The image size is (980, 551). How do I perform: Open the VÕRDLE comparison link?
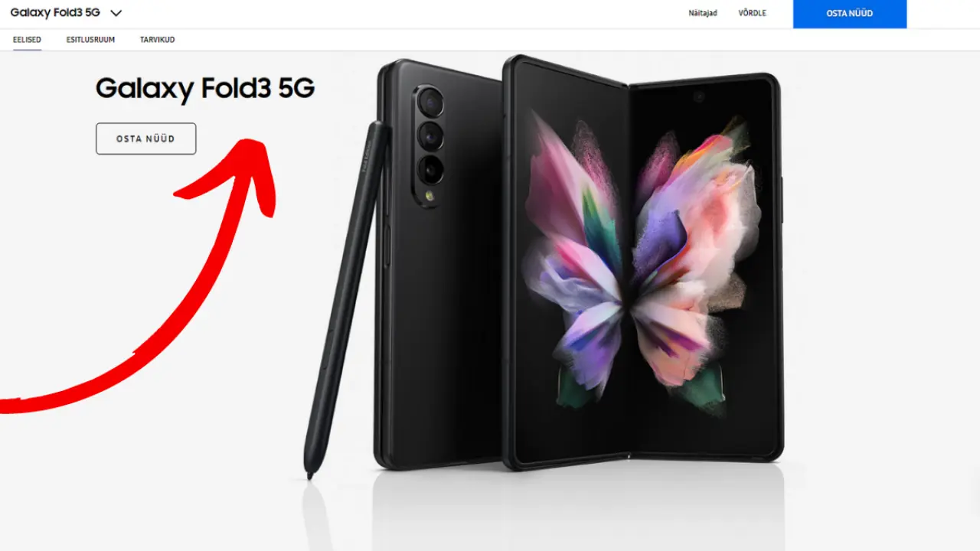click(x=752, y=13)
